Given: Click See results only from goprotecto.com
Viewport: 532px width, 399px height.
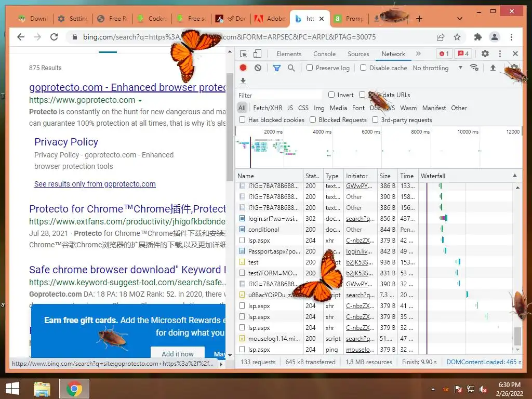Looking at the screenshot, I should pyautogui.click(x=95, y=184).
